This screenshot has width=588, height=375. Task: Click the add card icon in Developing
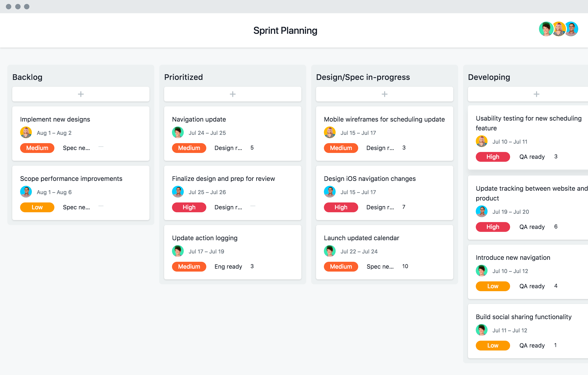pos(536,94)
